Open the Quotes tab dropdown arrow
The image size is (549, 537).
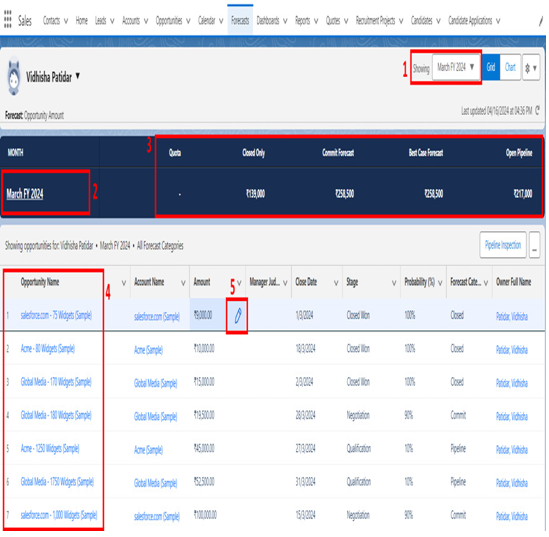(346, 21)
